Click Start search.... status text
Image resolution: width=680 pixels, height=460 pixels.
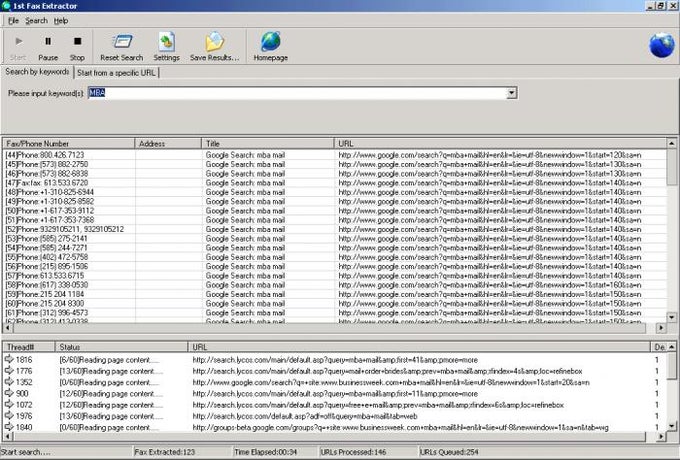pyautogui.click(x=26, y=452)
